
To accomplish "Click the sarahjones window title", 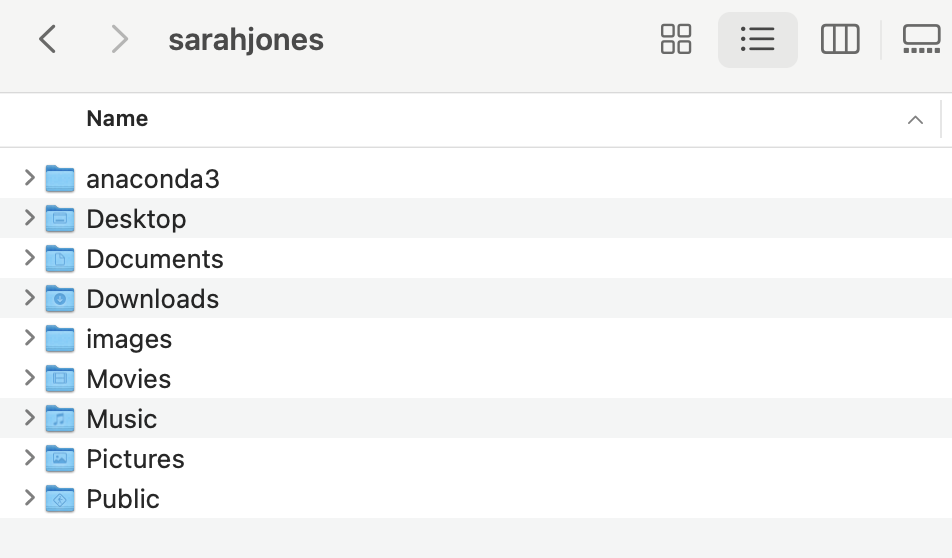I will pos(246,40).
